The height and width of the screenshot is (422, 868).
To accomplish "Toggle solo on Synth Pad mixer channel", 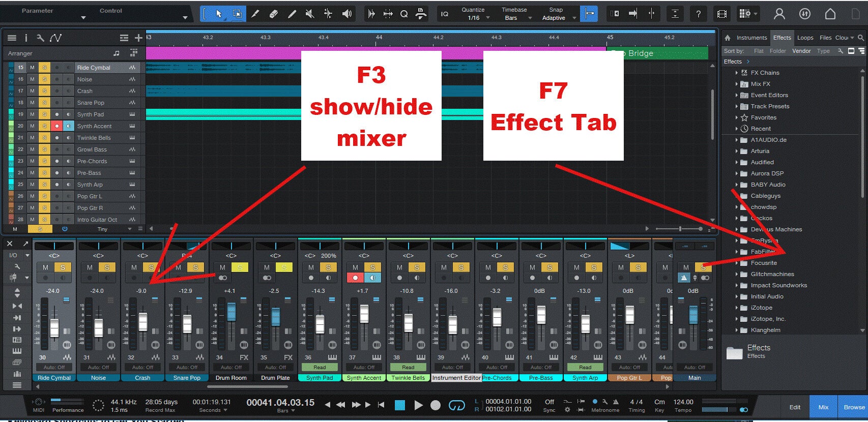I will tap(328, 267).
